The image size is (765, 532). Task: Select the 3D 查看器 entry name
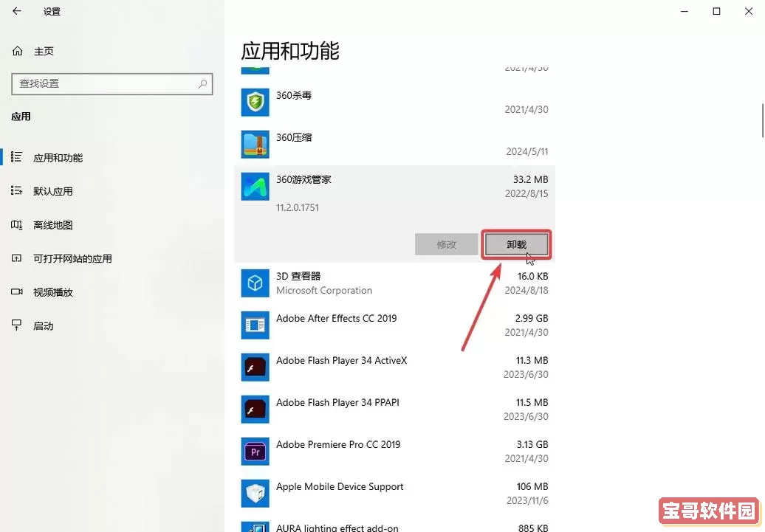click(298, 277)
